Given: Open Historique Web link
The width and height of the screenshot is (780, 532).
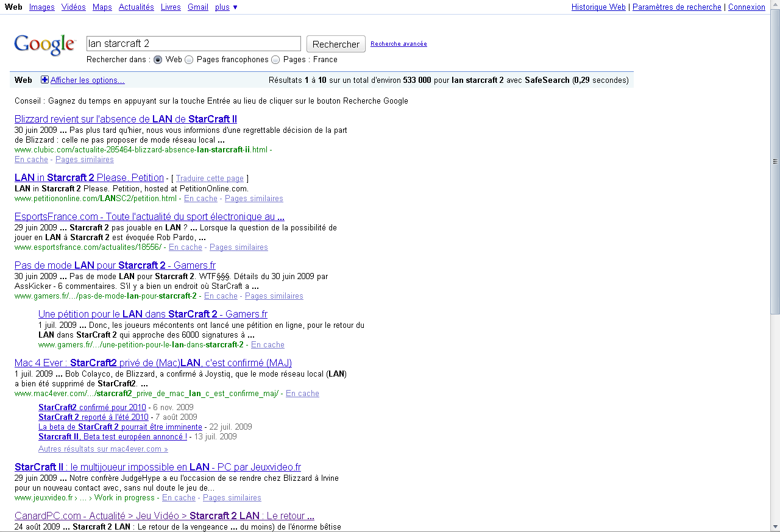Looking at the screenshot, I should [598, 7].
